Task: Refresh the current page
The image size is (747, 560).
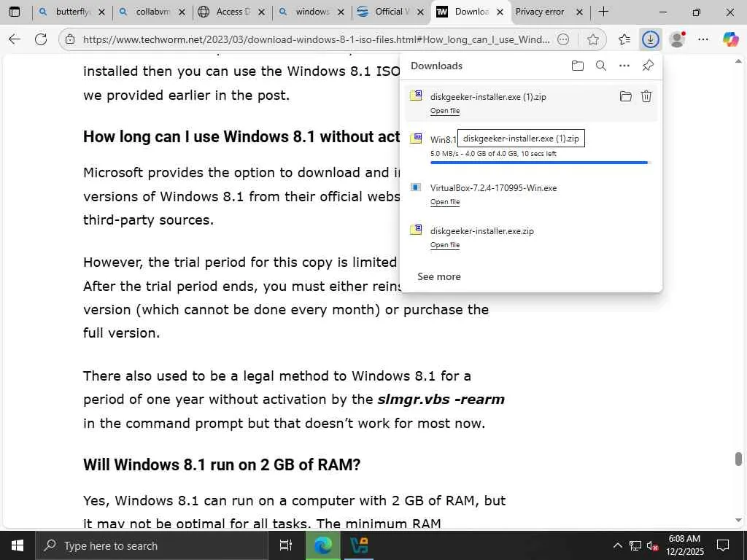Action: 41,39
